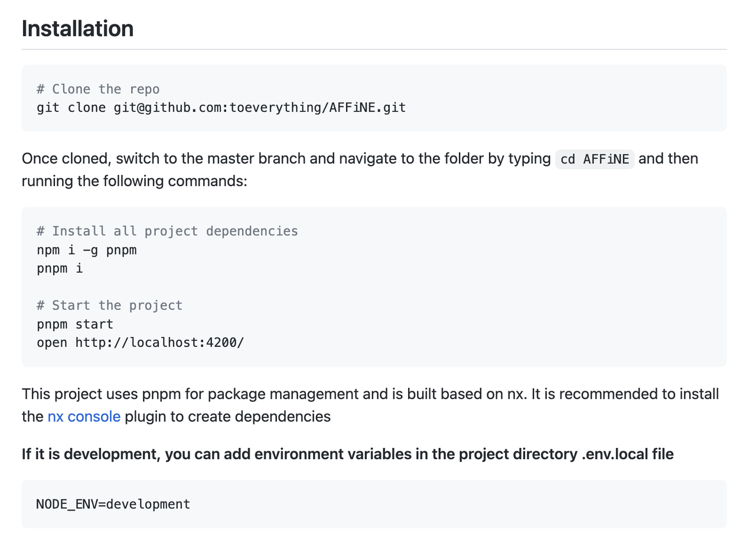Click the http://localhost:4200/ URL text
The image size is (756, 549).
tap(159, 343)
